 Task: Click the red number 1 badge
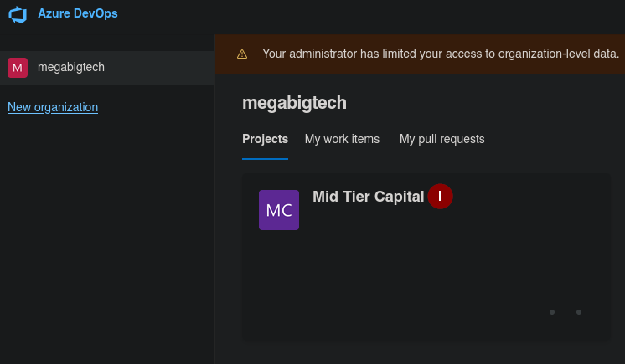click(x=440, y=197)
